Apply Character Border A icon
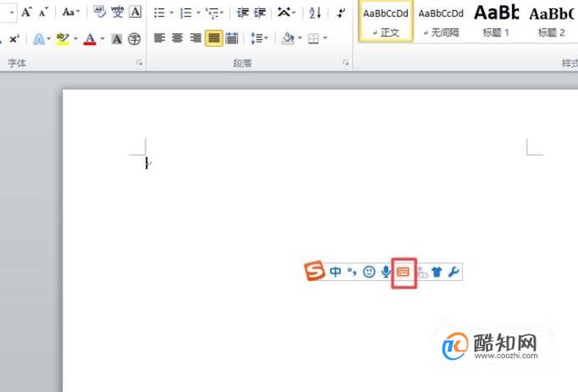The width and height of the screenshot is (578, 392). pyautogui.click(x=136, y=12)
